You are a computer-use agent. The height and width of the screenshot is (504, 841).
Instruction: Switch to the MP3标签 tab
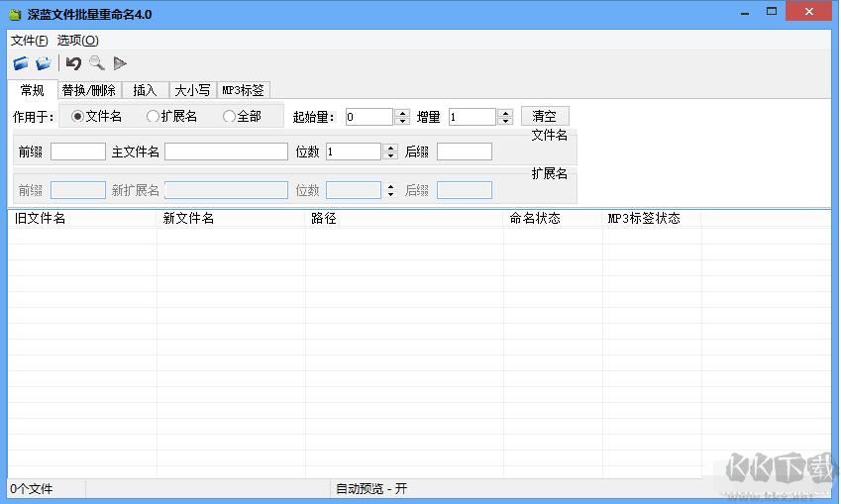point(243,90)
